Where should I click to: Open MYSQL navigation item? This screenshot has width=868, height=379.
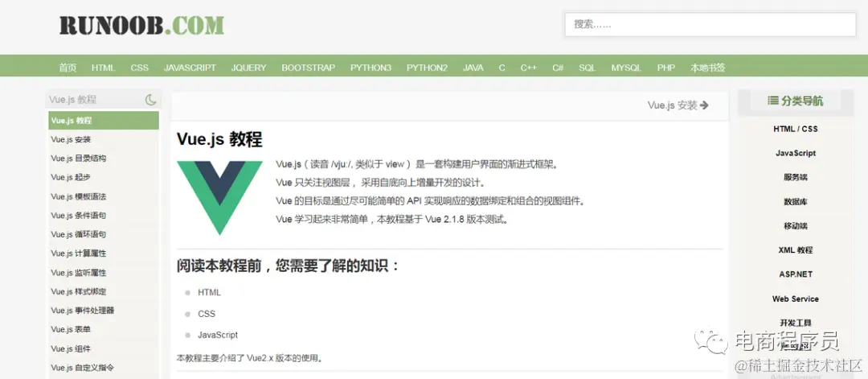[x=626, y=68]
